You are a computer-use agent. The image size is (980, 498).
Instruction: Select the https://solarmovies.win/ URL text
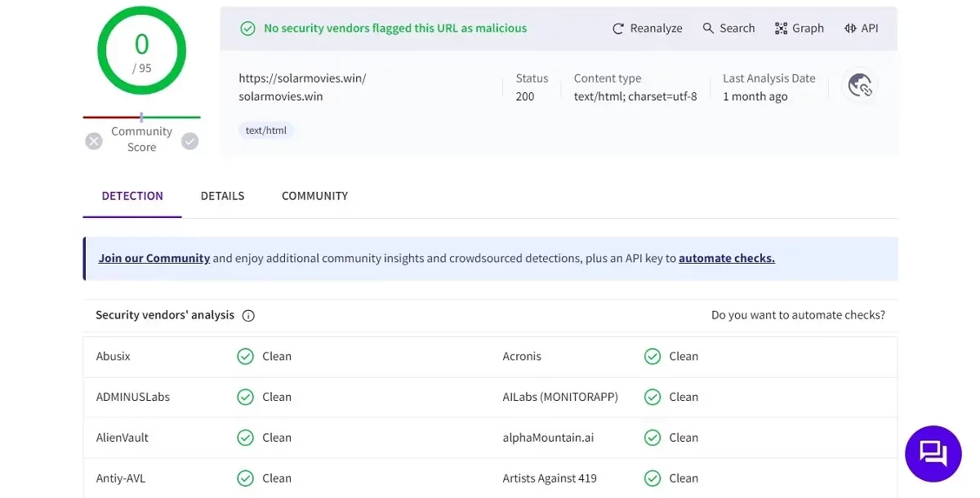tap(302, 78)
